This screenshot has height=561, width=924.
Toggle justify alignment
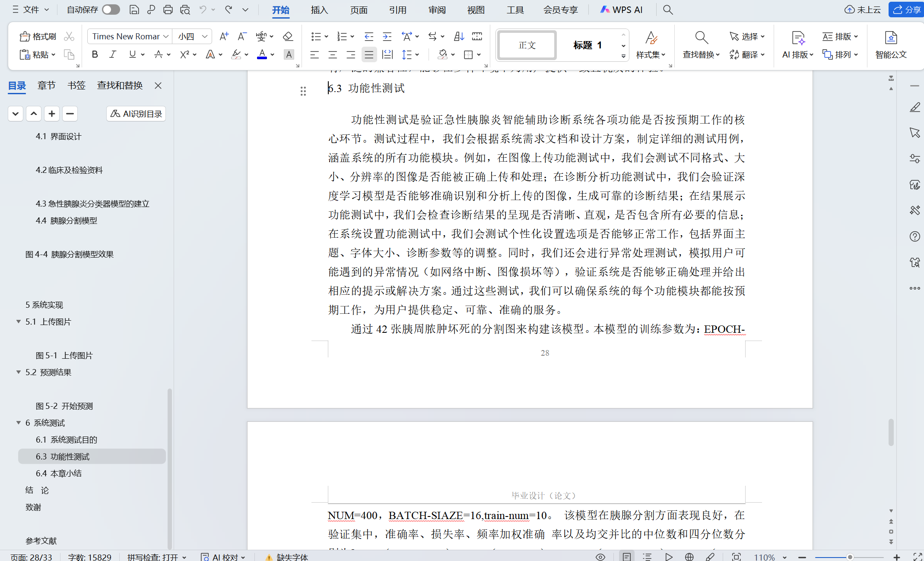point(369,54)
